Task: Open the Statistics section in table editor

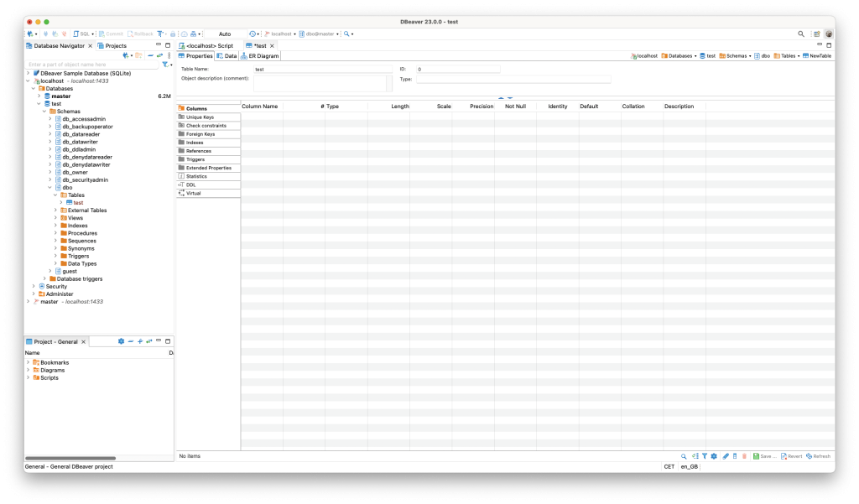Action: pyautogui.click(x=208, y=176)
